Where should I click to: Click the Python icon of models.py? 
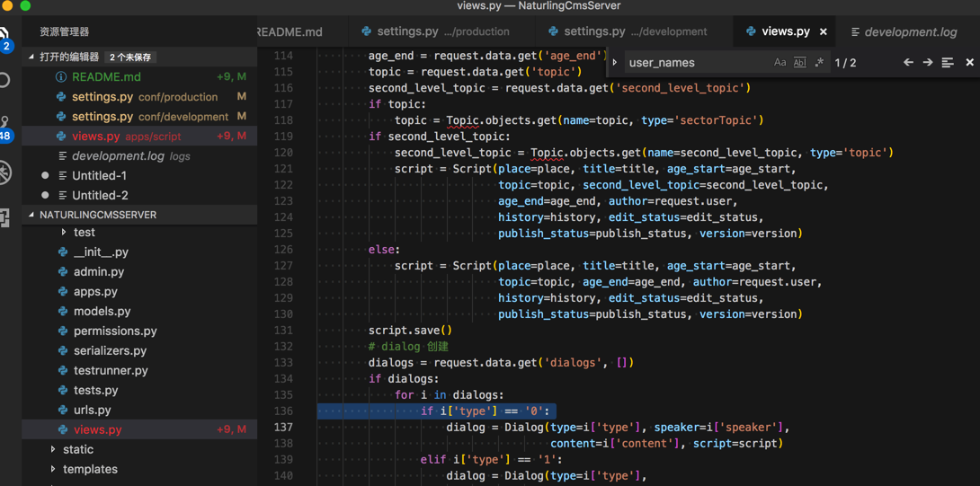click(x=63, y=311)
